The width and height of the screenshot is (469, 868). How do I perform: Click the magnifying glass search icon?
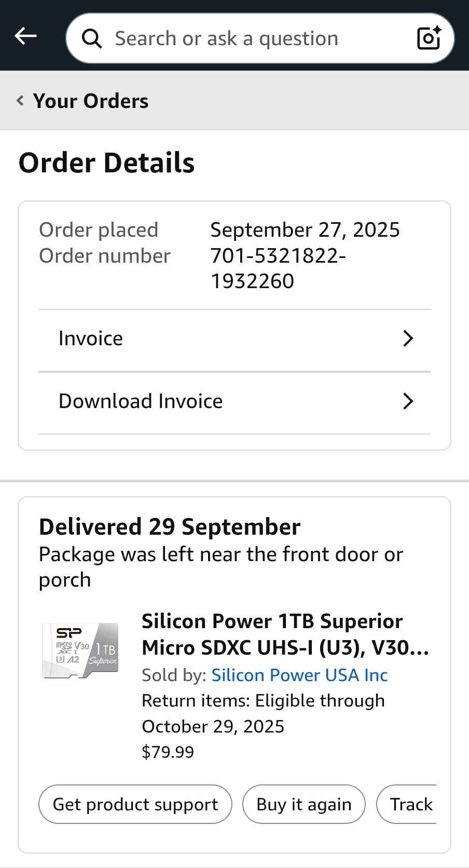(x=92, y=38)
